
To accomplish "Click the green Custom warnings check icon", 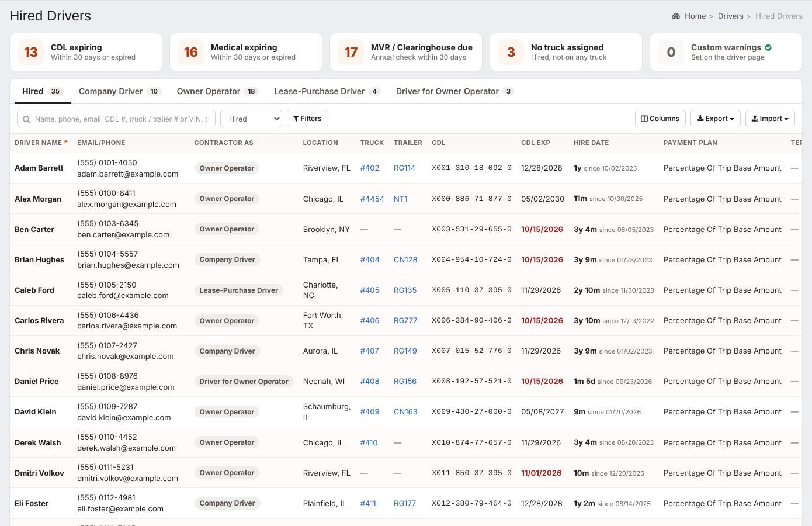I will tap(768, 47).
